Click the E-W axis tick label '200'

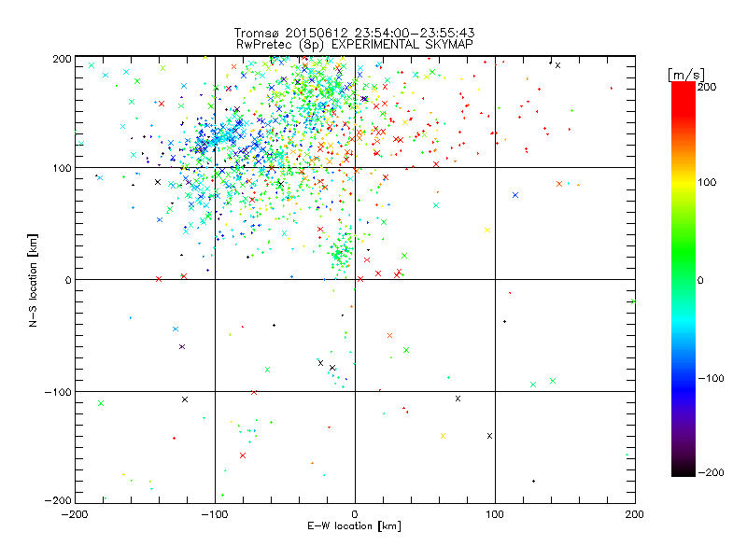coord(635,514)
